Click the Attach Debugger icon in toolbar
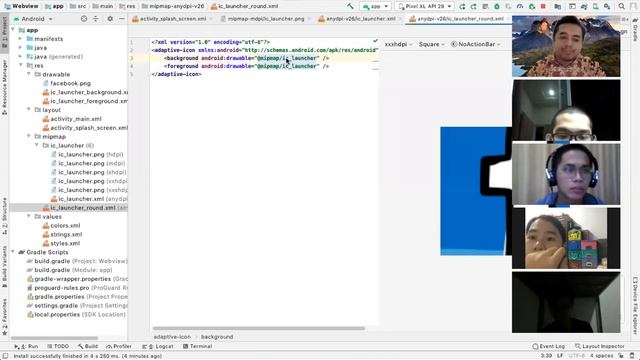 [531, 7]
